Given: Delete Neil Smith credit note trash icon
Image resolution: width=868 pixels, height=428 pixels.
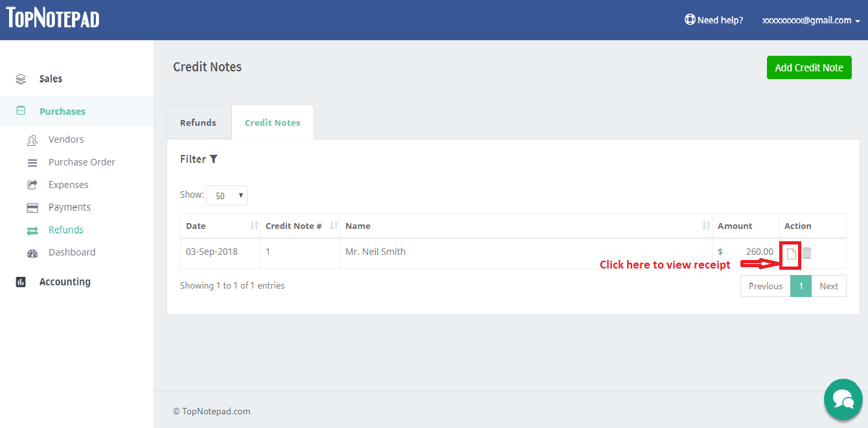Looking at the screenshot, I should pos(806,253).
